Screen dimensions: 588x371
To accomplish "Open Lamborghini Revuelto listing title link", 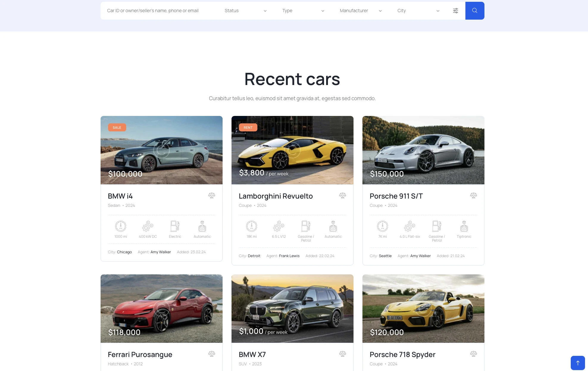I will pos(276,196).
